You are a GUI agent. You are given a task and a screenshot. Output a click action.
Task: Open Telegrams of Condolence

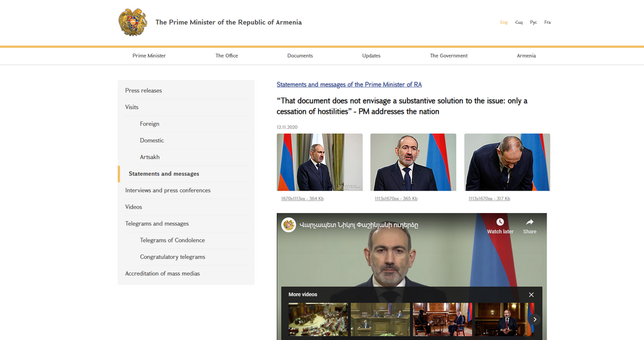click(x=172, y=240)
